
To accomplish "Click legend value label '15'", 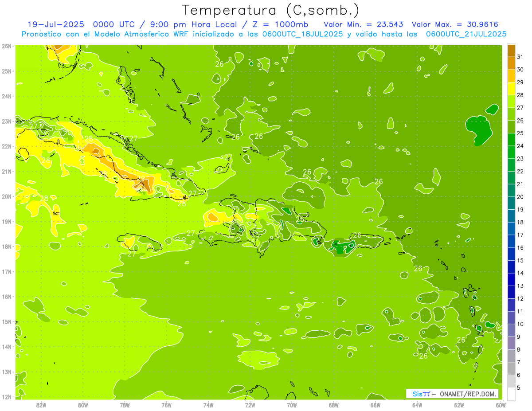I will (x=520, y=260).
